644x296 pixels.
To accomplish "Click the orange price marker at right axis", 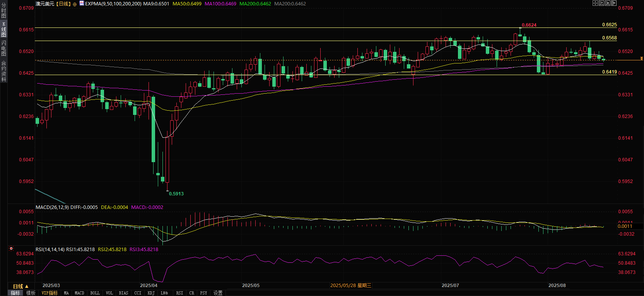I will click(x=641, y=58).
